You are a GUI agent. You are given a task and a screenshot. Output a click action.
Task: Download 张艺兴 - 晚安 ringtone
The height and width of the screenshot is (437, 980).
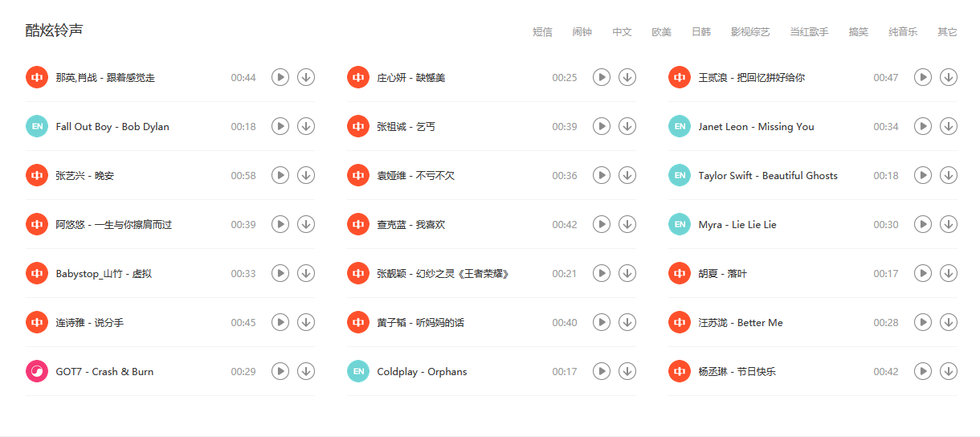point(305,175)
